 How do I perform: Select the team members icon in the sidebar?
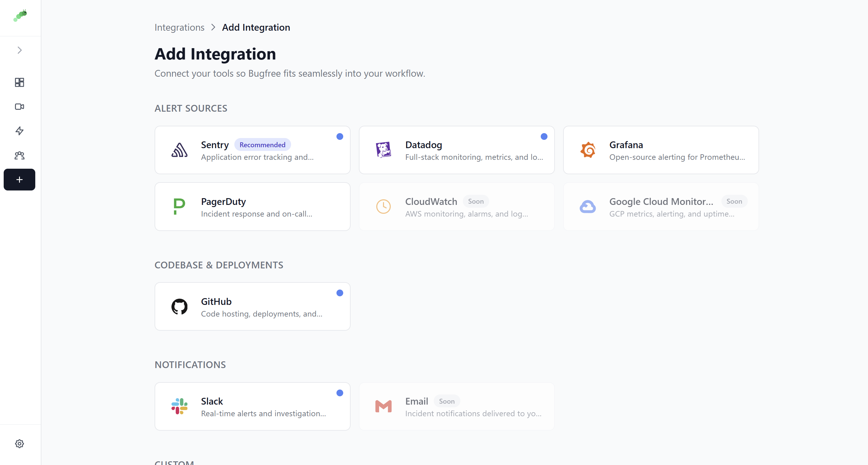click(x=19, y=155)
